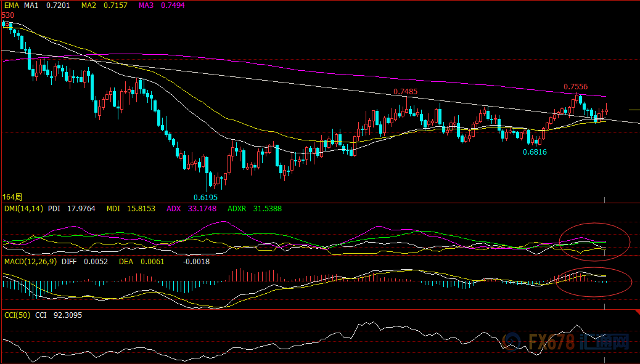Open the MACD(12,26,9) indicator label
Screen dimensions: 640x364
tap(28, 262)
